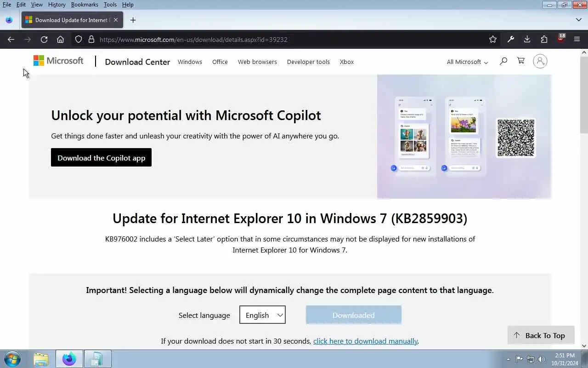Click the KB2859903 update heading
The width and height of the screenshot is (588, 368).
click(x=290, y=218)
